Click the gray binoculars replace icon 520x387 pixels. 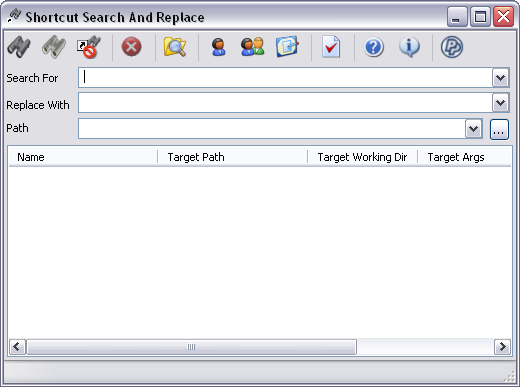pos(54,47)
